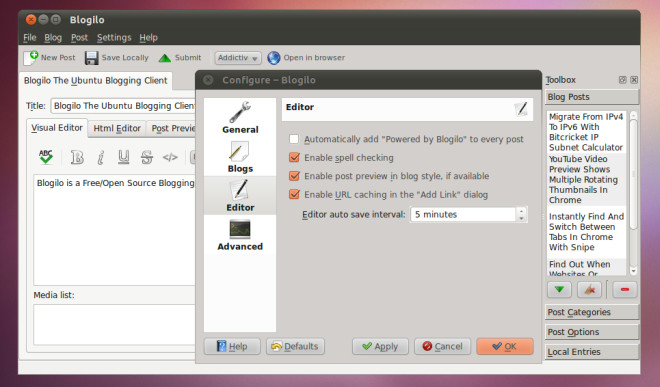Select Blogilo The Ubuntu Blogging Client tab
Screen dimensions: 660x387
pos(96,80)
